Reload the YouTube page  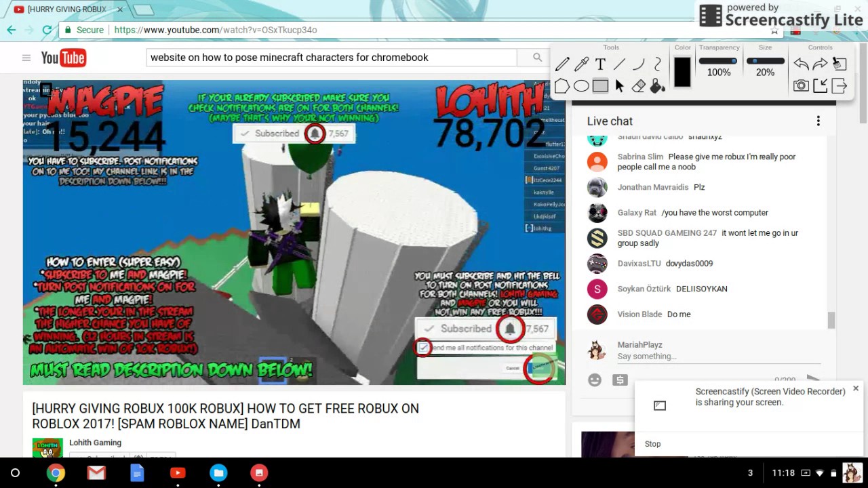(47, 30)
